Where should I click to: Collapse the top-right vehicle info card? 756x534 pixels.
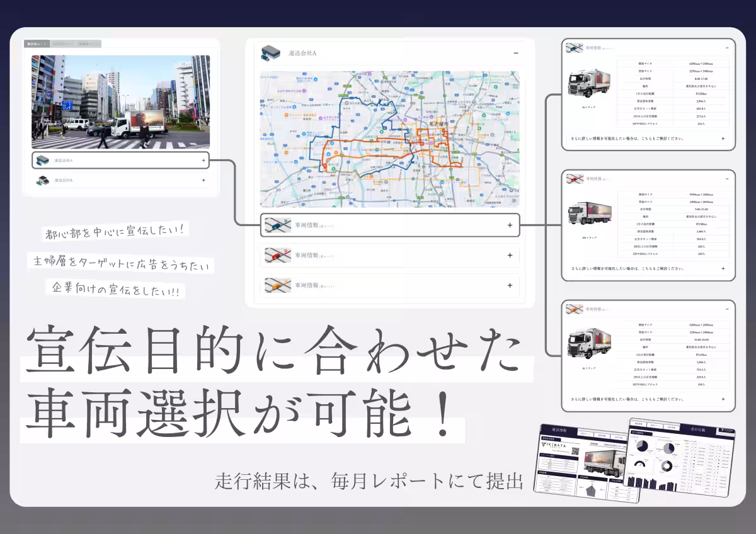point(727,48)
